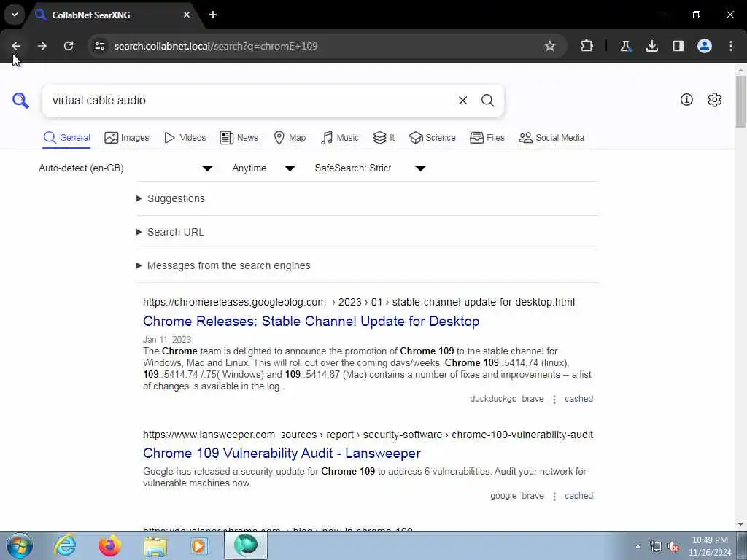Open options dots for Chrome Releases result

coord(554,399)
